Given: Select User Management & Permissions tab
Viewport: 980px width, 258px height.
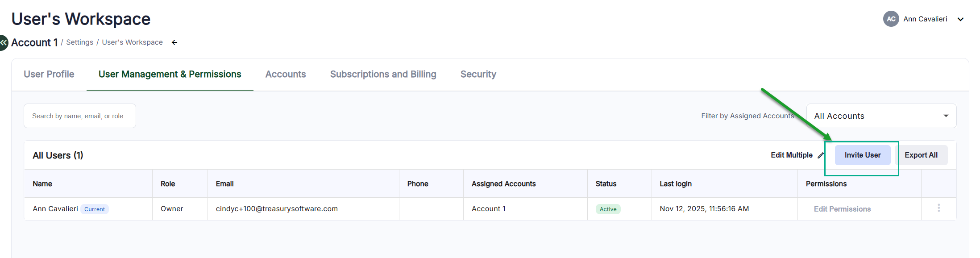Looking at the screenshot, I should [x=170, y=74].
